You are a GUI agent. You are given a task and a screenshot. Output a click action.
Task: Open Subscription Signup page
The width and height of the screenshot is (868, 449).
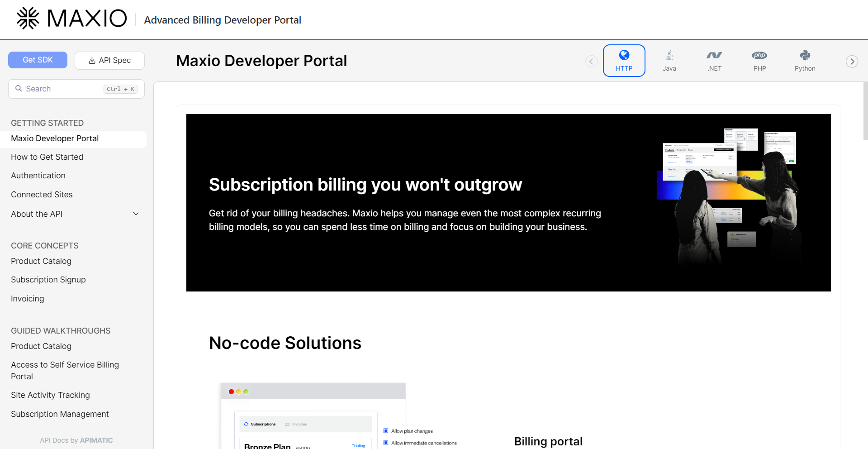click(x=48, y=280)
